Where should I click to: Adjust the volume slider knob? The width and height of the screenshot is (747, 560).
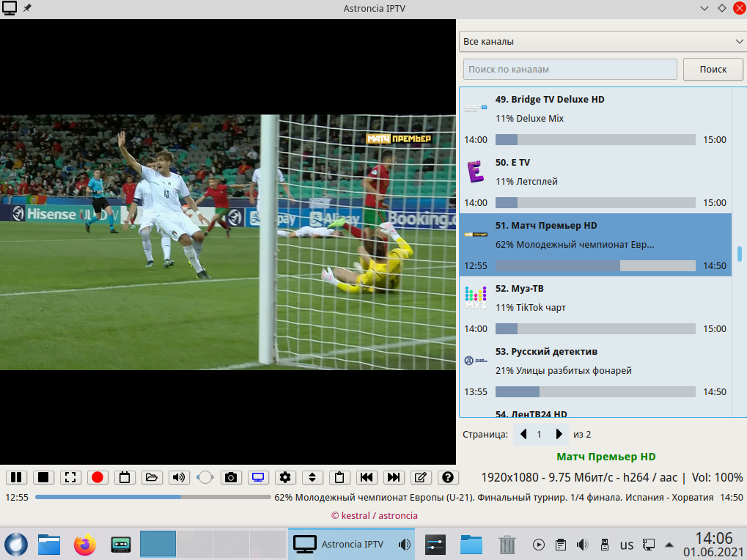pyautogui.click(x=205, y=477)
